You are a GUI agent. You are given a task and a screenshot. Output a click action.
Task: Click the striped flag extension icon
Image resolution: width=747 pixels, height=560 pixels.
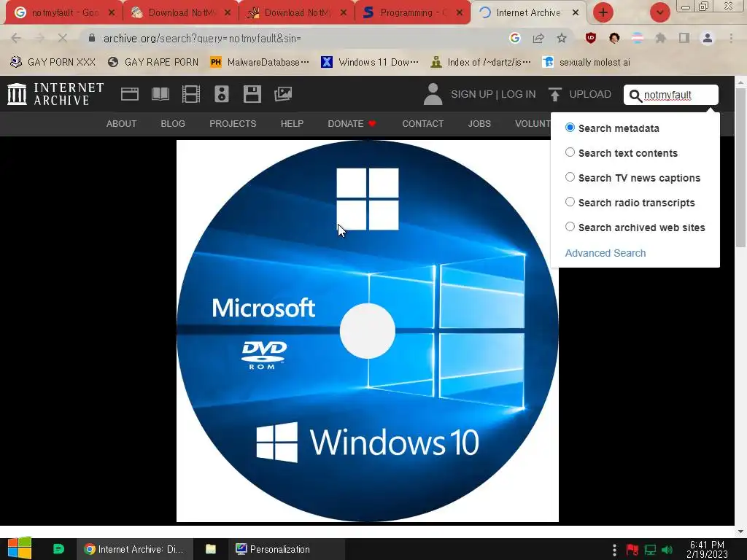coord(638,38)
